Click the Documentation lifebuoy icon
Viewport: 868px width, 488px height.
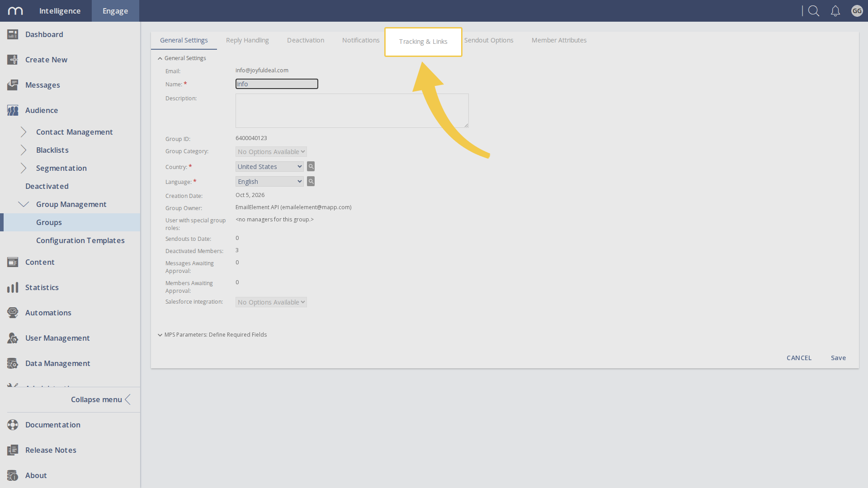pyautogui.click(x=13, y=425)
